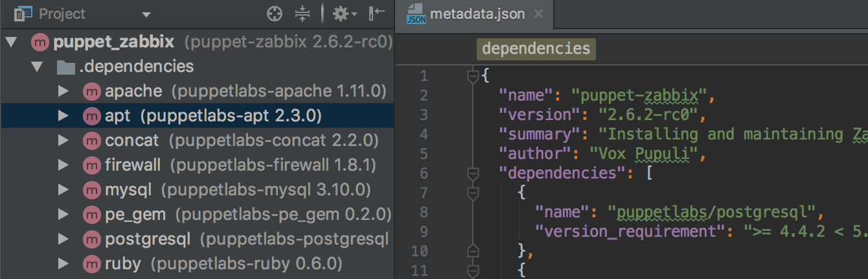Open the Project view dropdown arrow
The image size is (868, 279).
[x=146, y=14]
